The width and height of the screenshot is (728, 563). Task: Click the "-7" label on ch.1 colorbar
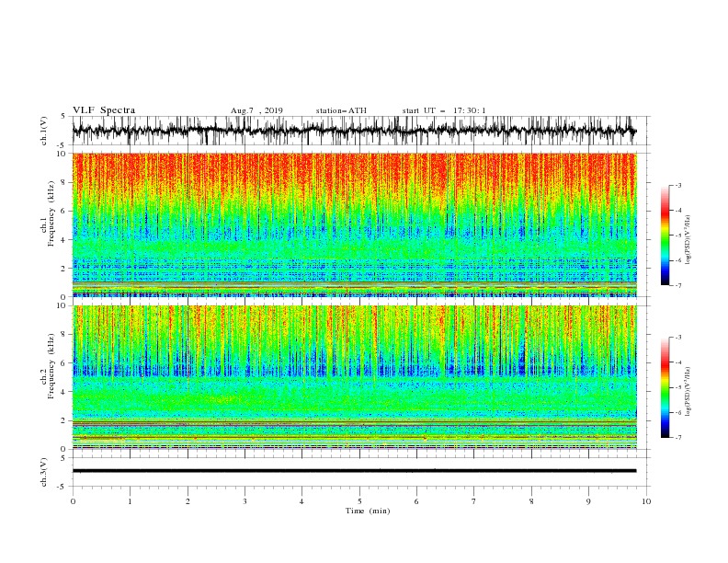coord(677,285)
